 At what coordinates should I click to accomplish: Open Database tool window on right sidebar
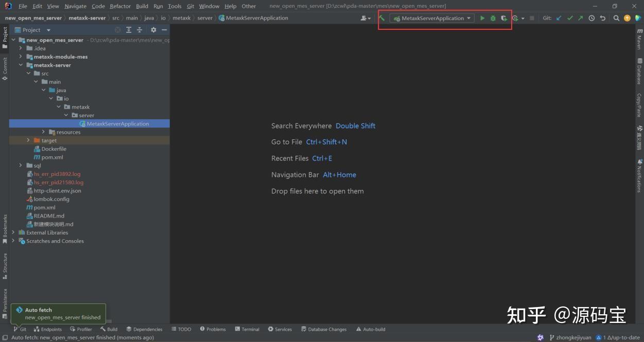(639, 70)
